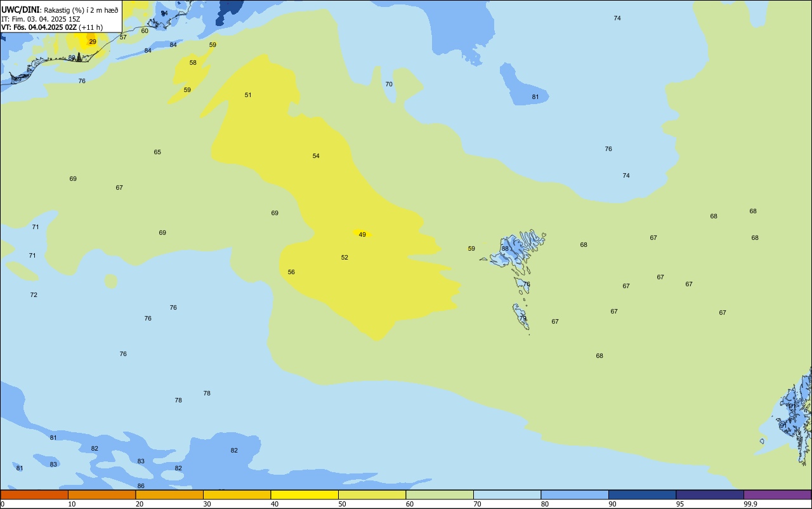Select the map value 58
812x509 pixels.
193,63
